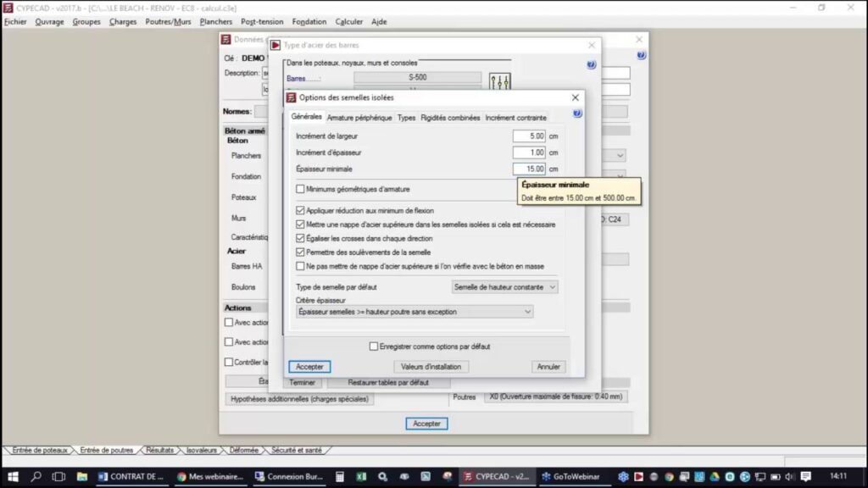Click Valeurs d'installation button

[x=431, y=367]
